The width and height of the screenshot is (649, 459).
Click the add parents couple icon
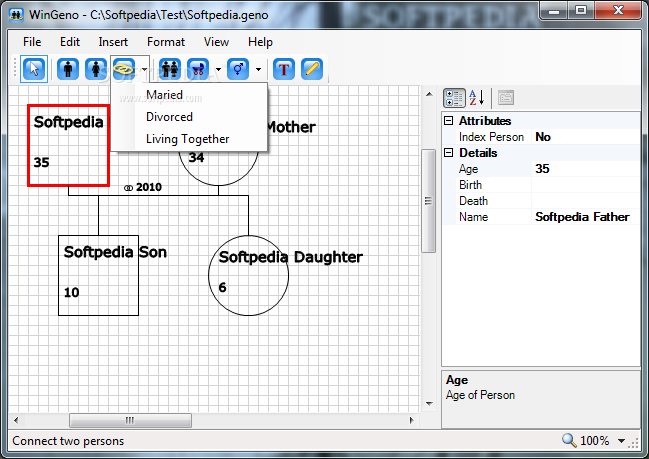pos(170,69)
